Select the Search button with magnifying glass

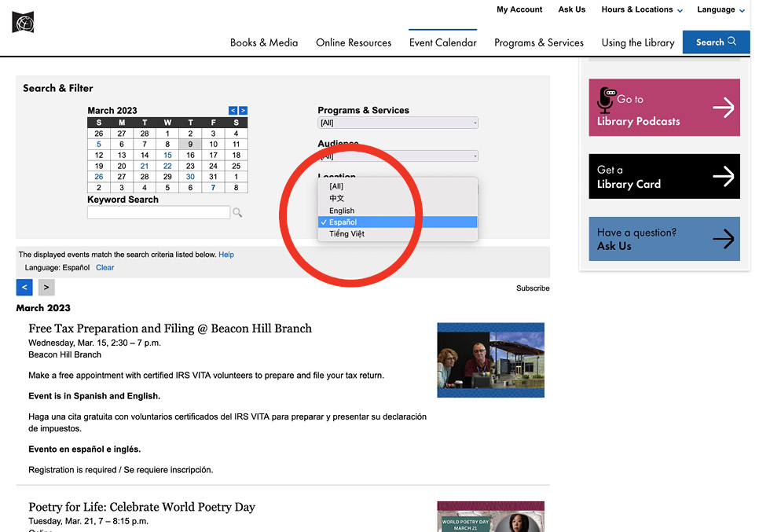click(x=715, y=42)
